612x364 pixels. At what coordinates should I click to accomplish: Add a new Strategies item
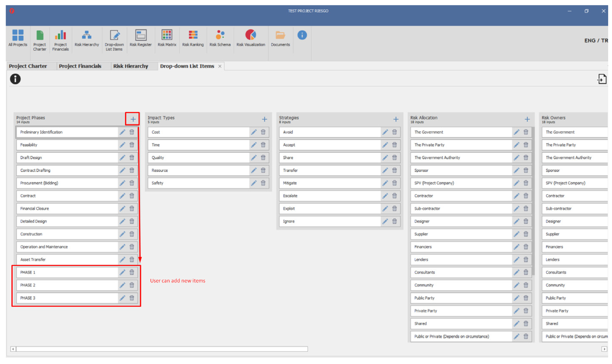[395, 119]
